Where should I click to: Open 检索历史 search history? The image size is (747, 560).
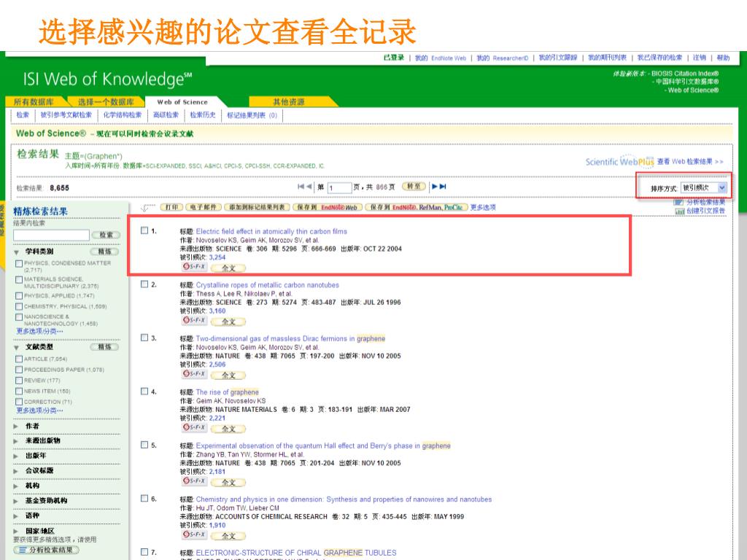203,115
